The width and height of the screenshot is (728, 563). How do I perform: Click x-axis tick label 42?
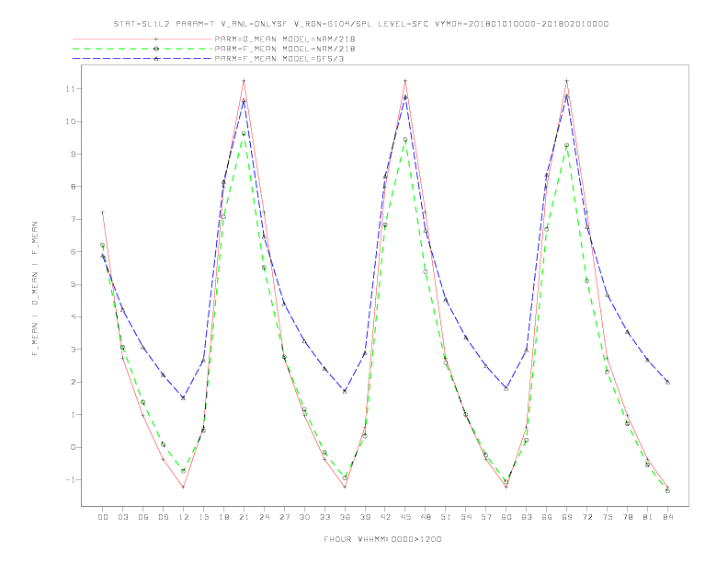pyautogui.click(x=385, y=517)
